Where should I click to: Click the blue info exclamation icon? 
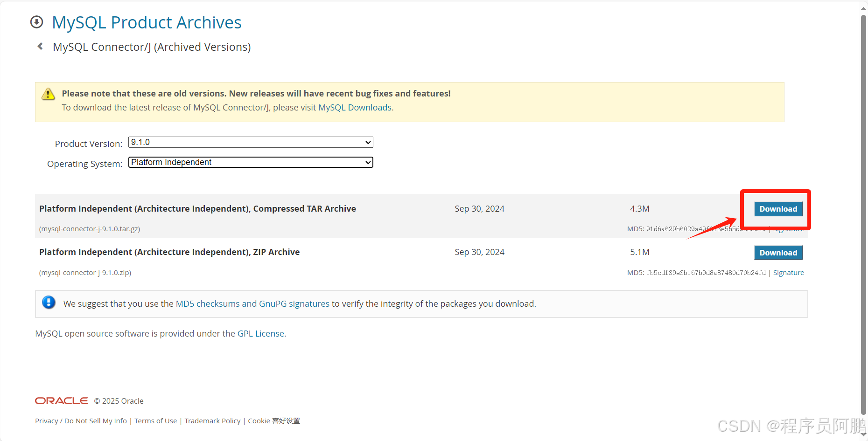click(x=49, y=303)
